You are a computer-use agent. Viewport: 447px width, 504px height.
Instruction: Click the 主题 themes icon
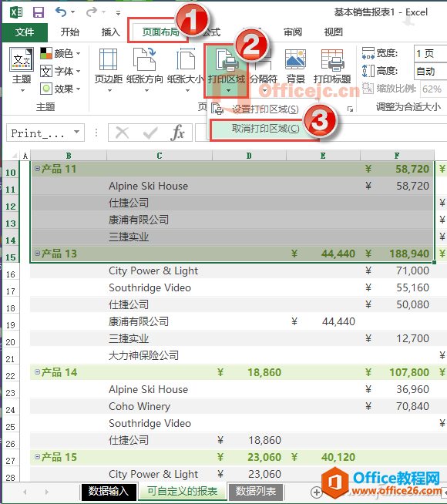[22, 59]
